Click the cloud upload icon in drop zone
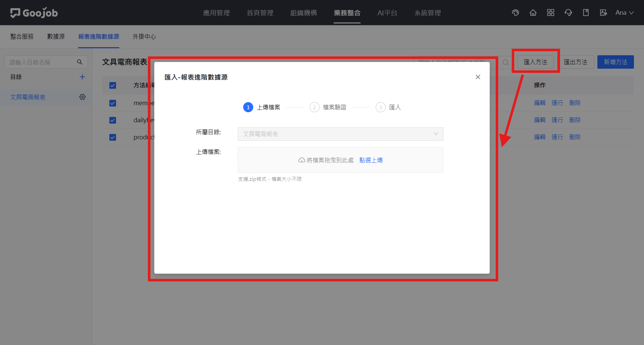Screen dimensions: 644x345 click(x=302, y=160)
